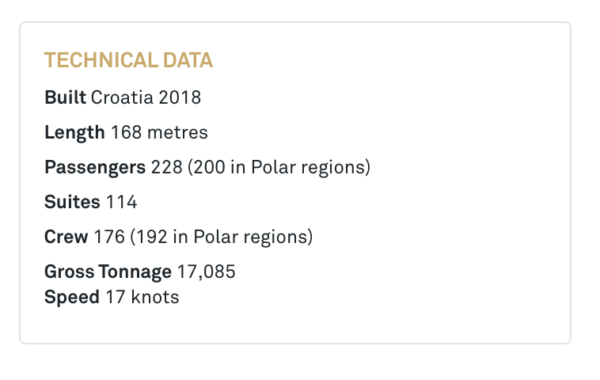Image resolution: width=600 pixels, height=380 pixels.
Task: Click the Length label
Action: pyautogui.click(x=75, y=133)
